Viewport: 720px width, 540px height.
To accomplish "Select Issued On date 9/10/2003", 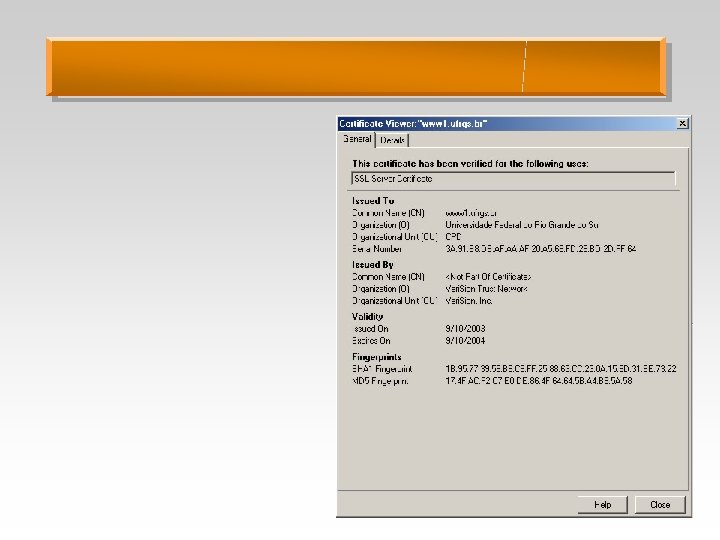I will pyautogui.click(x=465, y=329).
